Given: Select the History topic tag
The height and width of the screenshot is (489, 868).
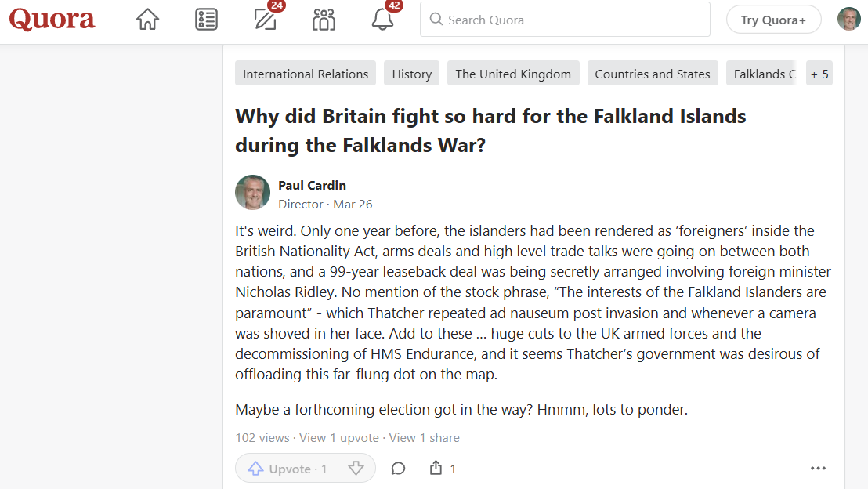Looking at the screenshot, I should (412, 74).
